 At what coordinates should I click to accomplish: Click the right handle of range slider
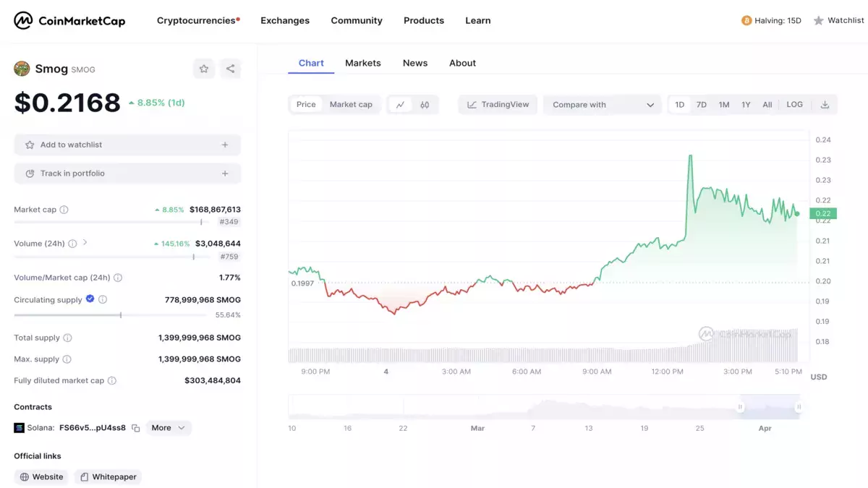pyautogui.click(x=799, y=407)
